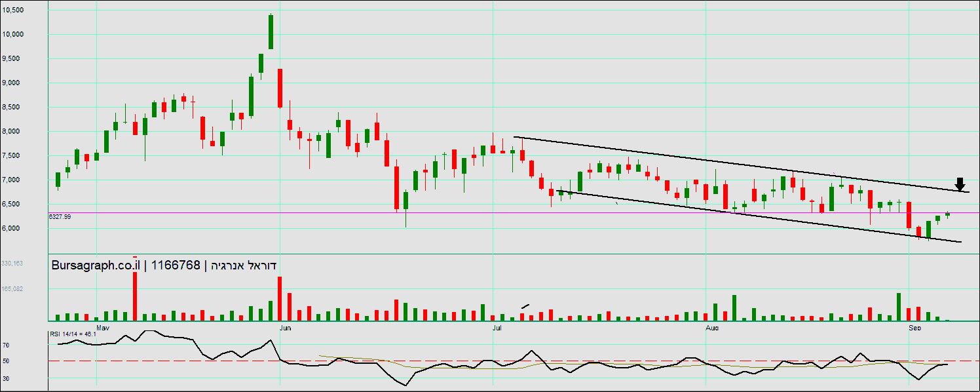Click the small black dash above July volume

[525, 305]
